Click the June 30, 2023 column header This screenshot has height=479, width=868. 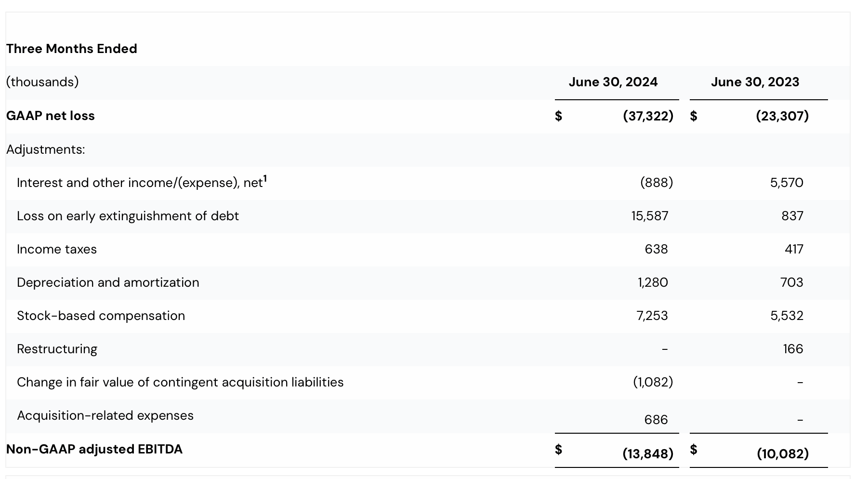pos(754,82)
